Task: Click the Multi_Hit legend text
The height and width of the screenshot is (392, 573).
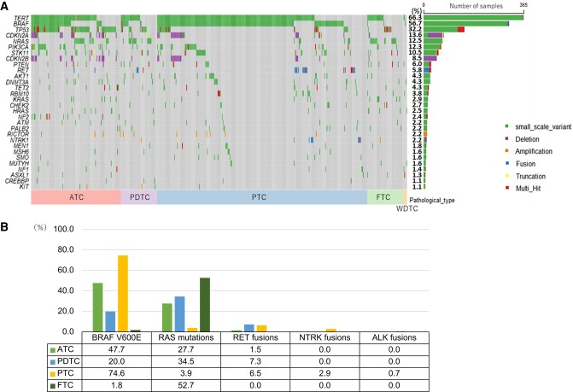Action: [x=528, y=189]
